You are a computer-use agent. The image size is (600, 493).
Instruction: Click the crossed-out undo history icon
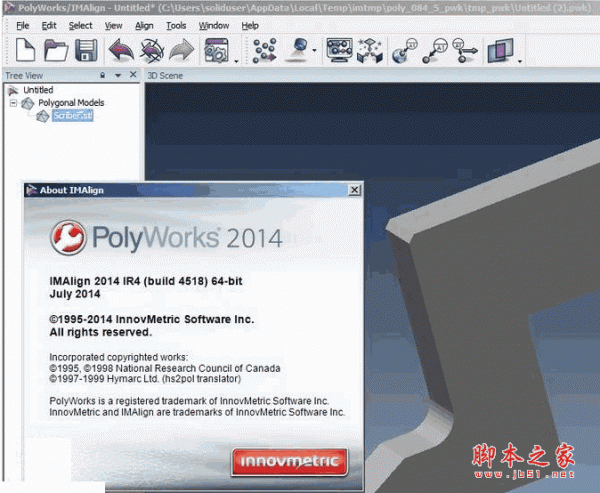[x=152, y=50]
